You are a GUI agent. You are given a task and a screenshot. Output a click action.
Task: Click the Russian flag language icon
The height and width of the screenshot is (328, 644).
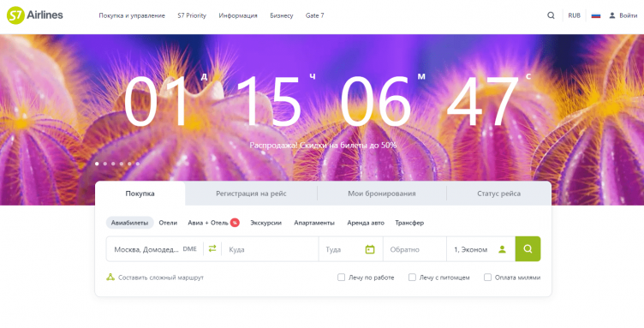point(596,15)
